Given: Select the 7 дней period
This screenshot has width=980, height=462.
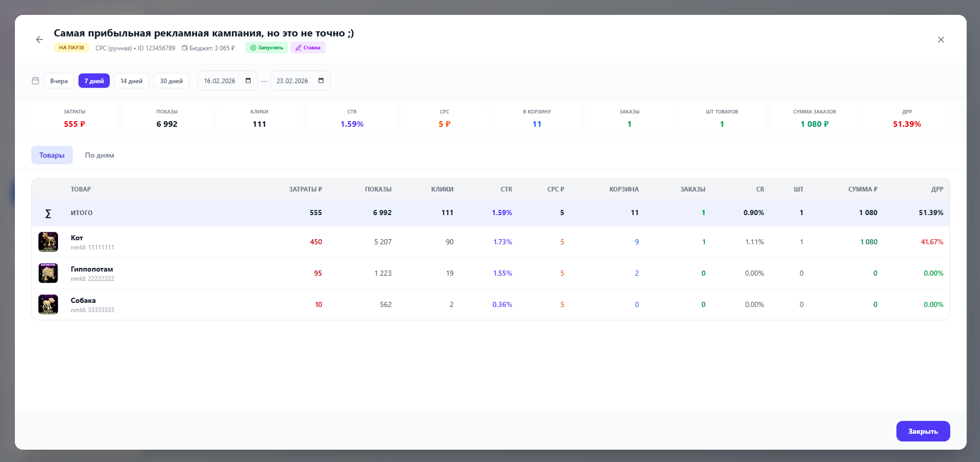Looking at the screenshot, I should pos(94,81).
